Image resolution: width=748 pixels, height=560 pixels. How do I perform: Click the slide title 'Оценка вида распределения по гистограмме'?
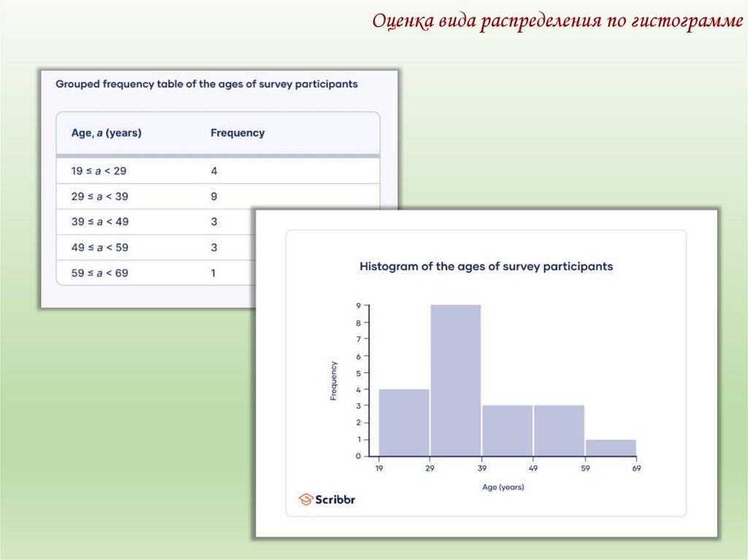coord(557,22)
